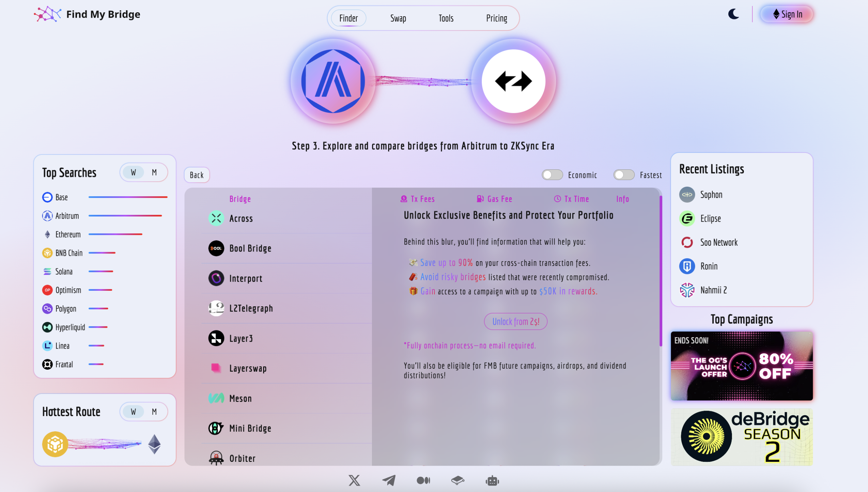Click the Bool Bridge logo icon

tap(216, 248)
